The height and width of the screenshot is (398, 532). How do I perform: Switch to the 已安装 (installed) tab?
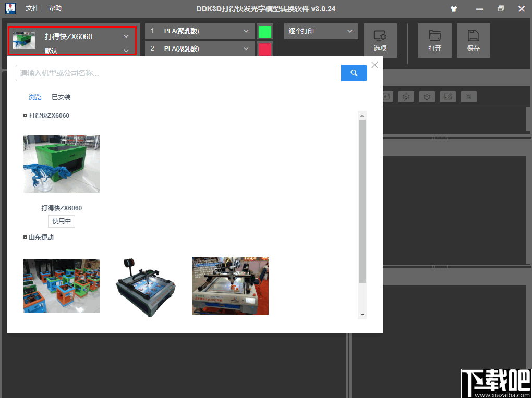click(61, 97)
